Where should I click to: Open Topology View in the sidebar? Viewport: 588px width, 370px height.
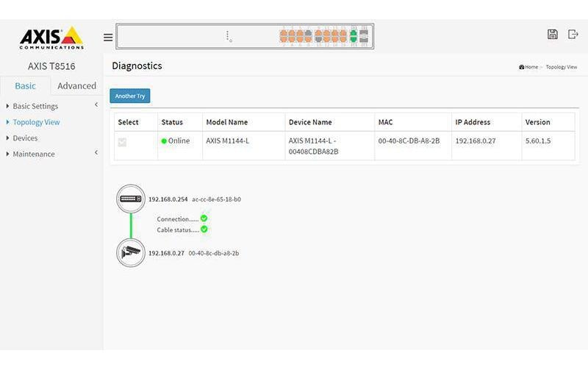click(36, 122)
